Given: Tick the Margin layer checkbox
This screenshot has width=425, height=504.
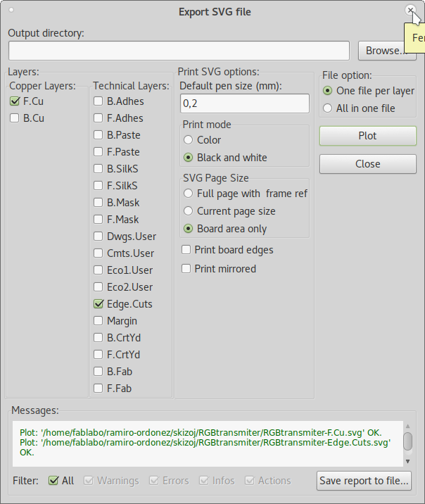Looking at the screenshot, I should click(98, 321).
